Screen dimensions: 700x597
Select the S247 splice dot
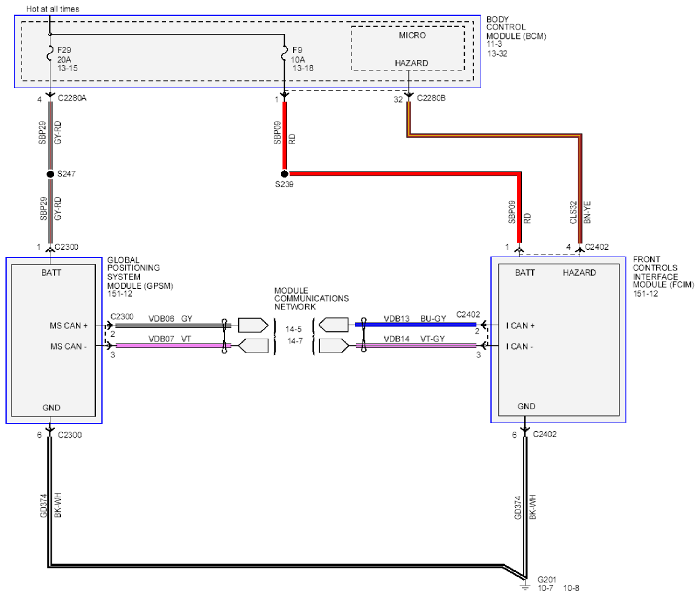click(x=50, y=174)
